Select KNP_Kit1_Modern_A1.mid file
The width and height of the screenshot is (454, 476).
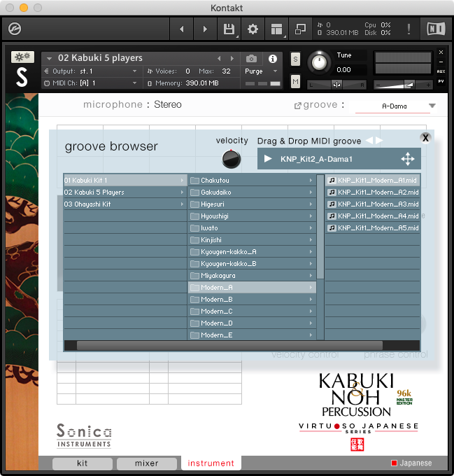tap(373, 181)
